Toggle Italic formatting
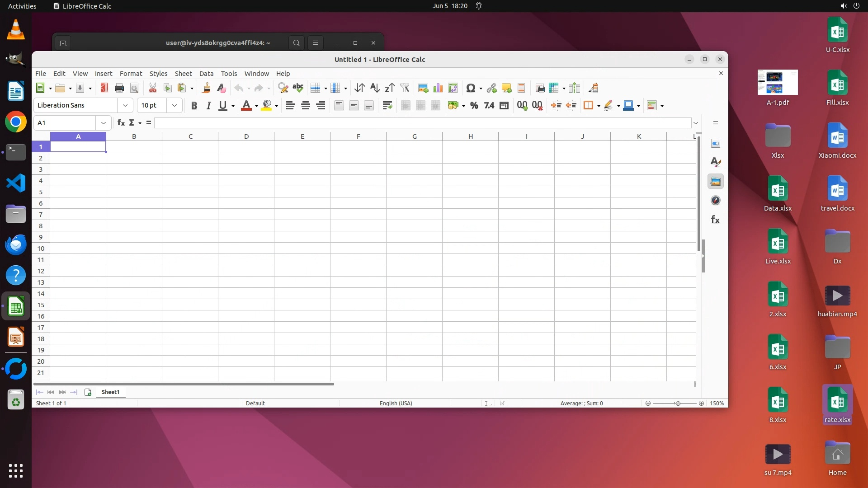The height and width of the screenshot is (488, 868). click(x=208, y=106)
